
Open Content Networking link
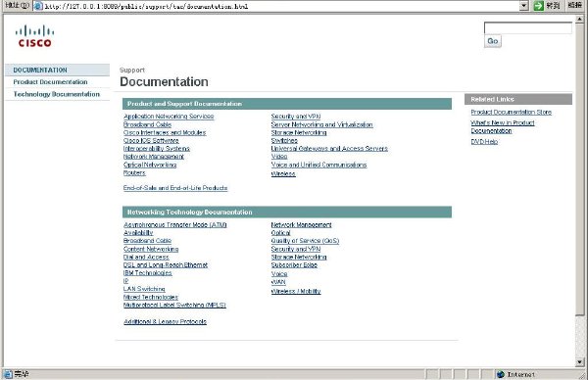click(151, 249)
